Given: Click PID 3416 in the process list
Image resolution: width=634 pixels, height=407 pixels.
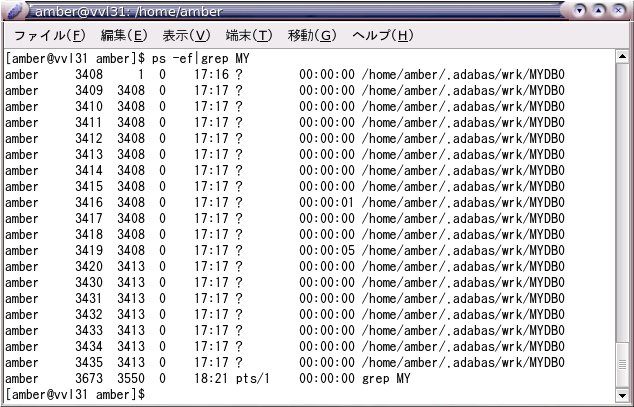Looking at the screenshot, I should tap(89, 202).
